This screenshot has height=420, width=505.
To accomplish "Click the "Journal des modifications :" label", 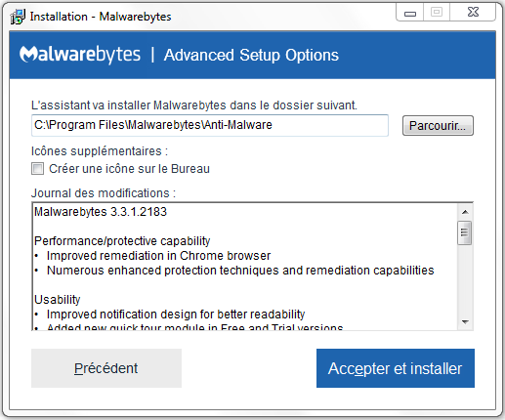I will (x=104, y=193).
